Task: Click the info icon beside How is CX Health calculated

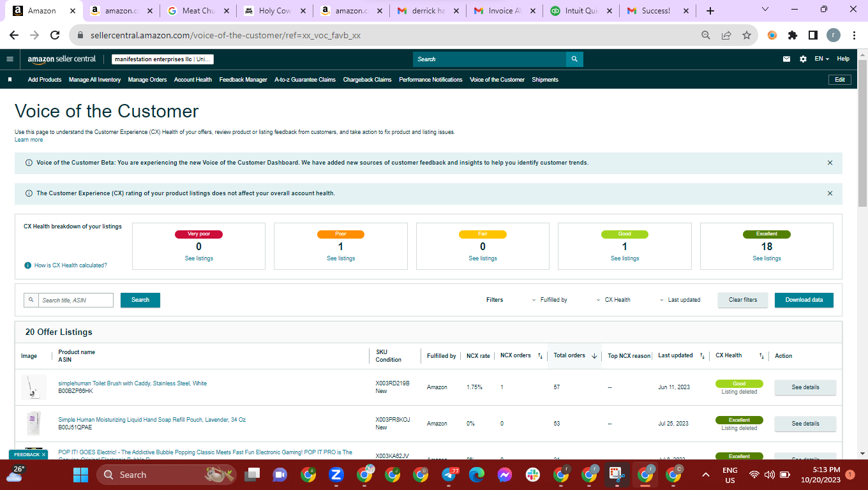Action: coord(28,265)
